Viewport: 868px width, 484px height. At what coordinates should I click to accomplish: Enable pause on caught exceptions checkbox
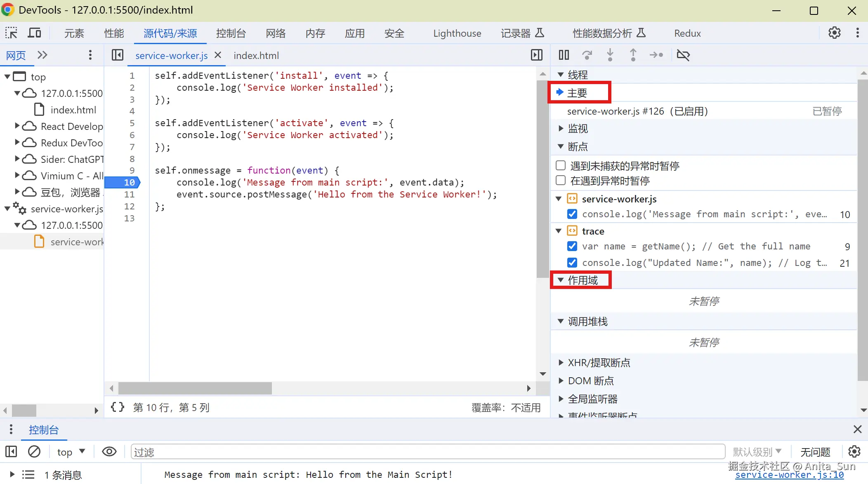[x=561, y=181]
